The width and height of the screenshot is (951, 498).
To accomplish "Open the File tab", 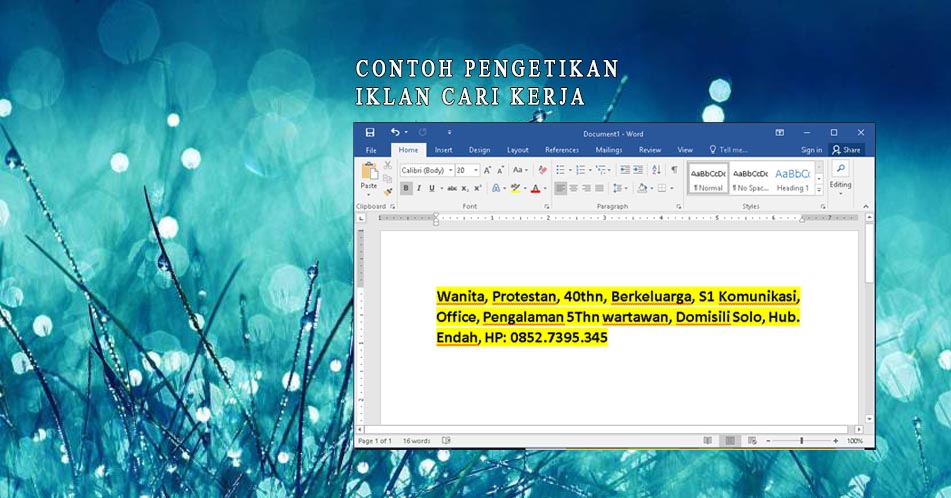I will [x=371, y=150].
